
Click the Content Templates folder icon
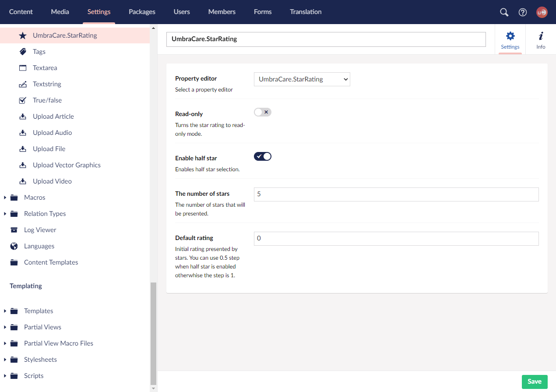pos(14,262)
